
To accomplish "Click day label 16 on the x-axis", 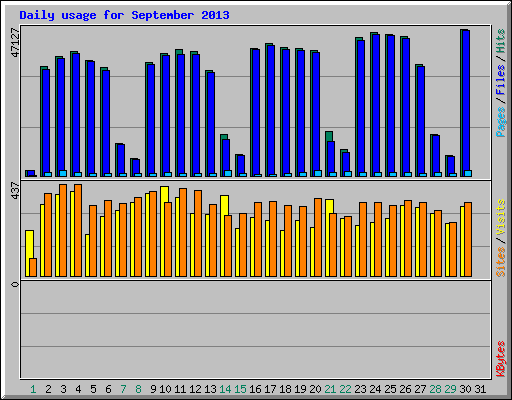I will pyautogui.click(x=255, y=389).
